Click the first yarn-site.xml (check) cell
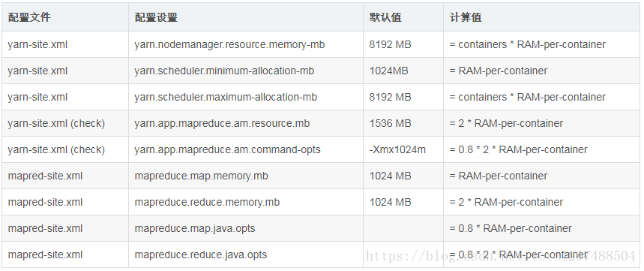644x271 pixels. 56,123
